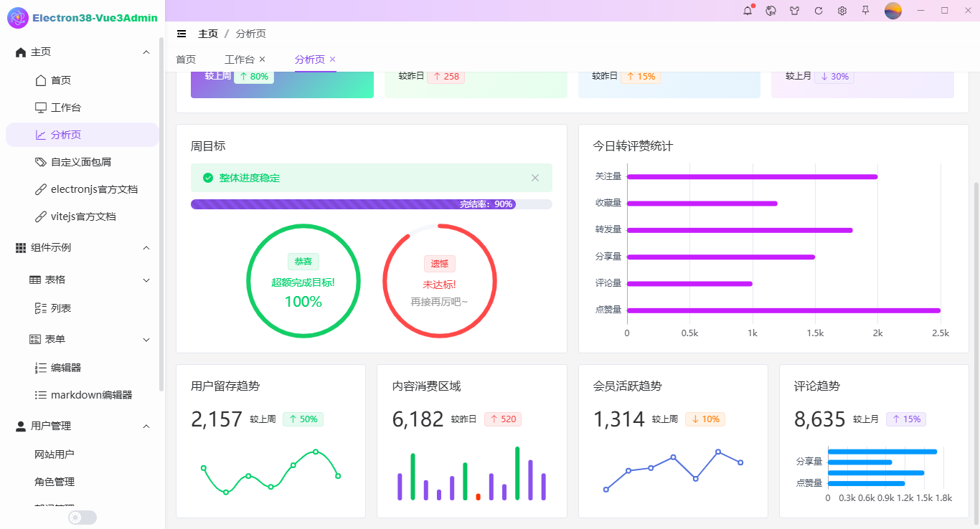Screen dimensions: 980x529
Task: Open the notification bell in the header
Action: point(747,11)
